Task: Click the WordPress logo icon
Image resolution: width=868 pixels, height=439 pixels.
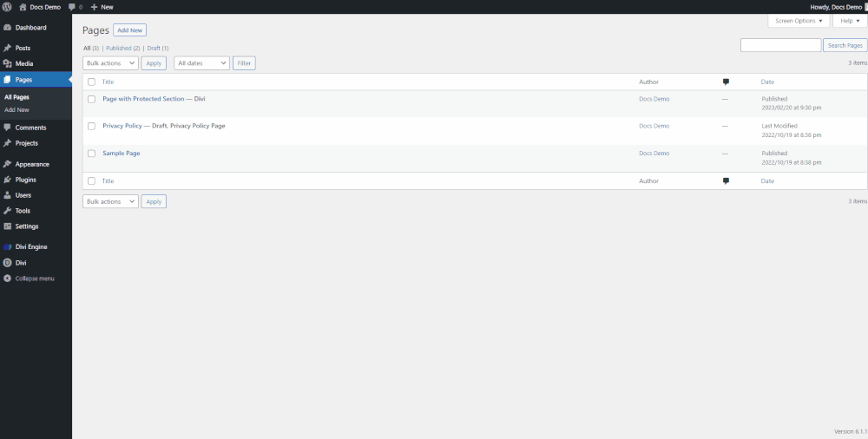Action: click(x=7, y=7)
